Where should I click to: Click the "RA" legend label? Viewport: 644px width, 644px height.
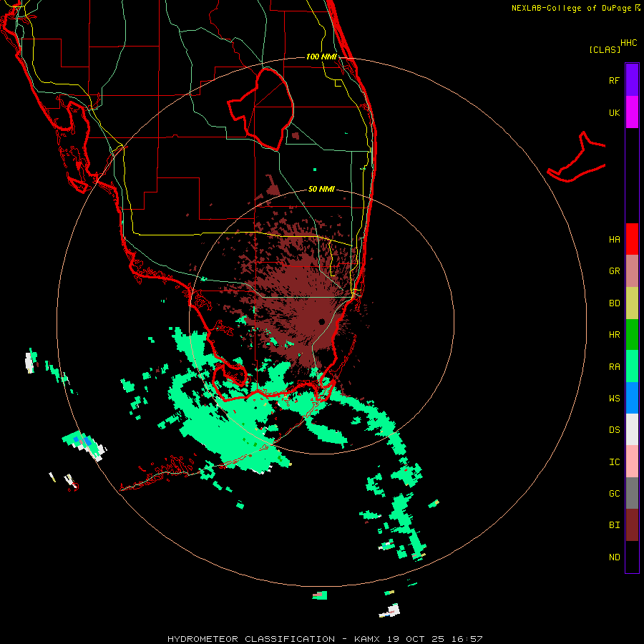(x=614, y=367)
